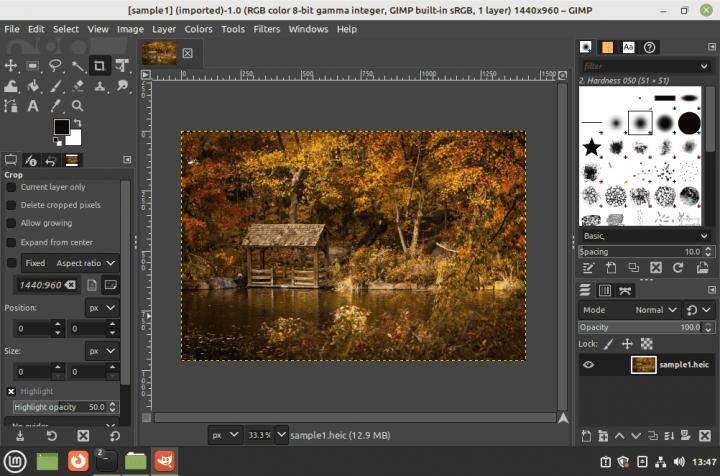Screen dimensions: 720x476
Task: Open the Fonts tab in brushes dock
Action: click(628, 47)
